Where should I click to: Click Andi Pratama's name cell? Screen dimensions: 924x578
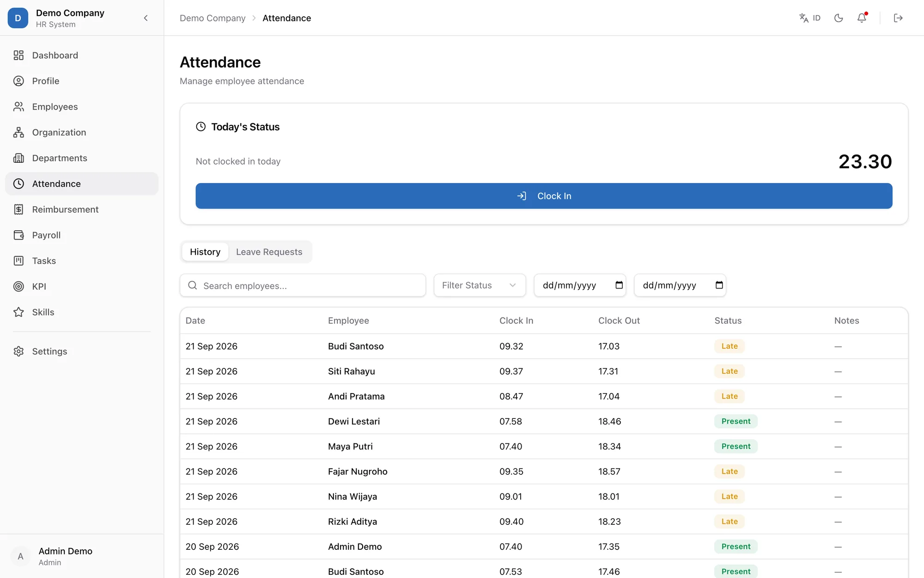point(356,396)
